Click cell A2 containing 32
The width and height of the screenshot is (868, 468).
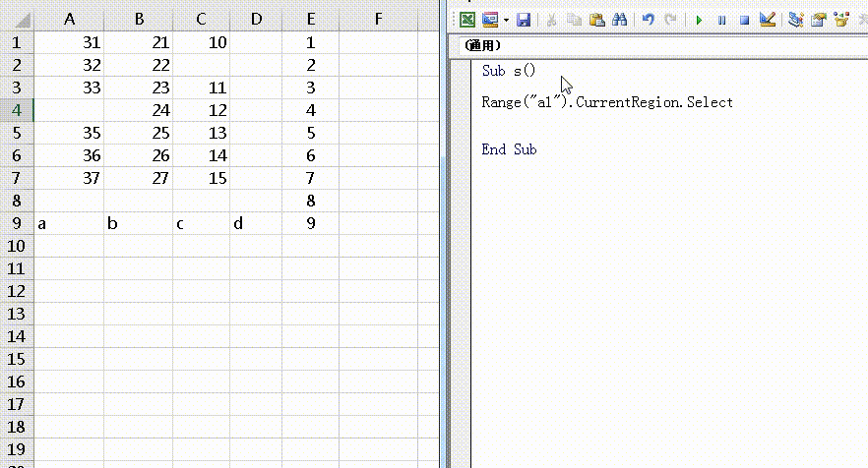(69, 65)
